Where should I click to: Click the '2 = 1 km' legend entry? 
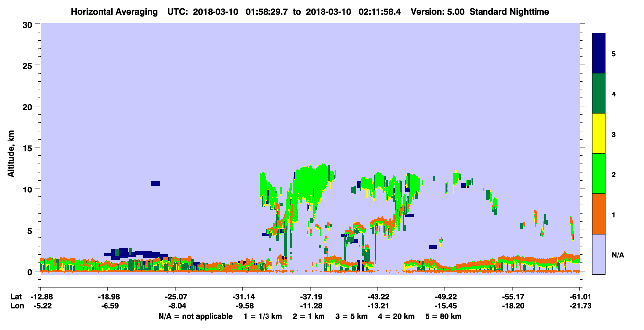tap(309, 316)
